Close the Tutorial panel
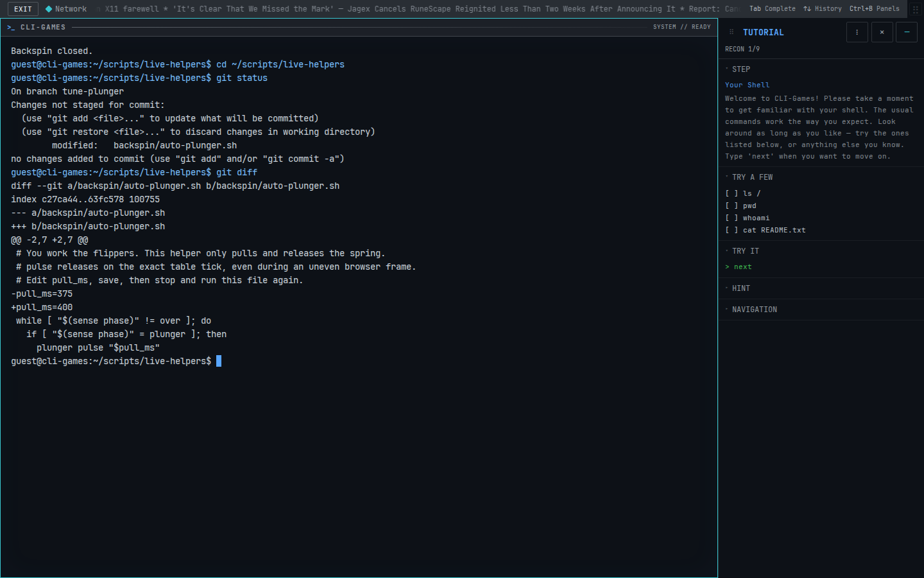The image size is (924, 578). [x=882, y=32]
